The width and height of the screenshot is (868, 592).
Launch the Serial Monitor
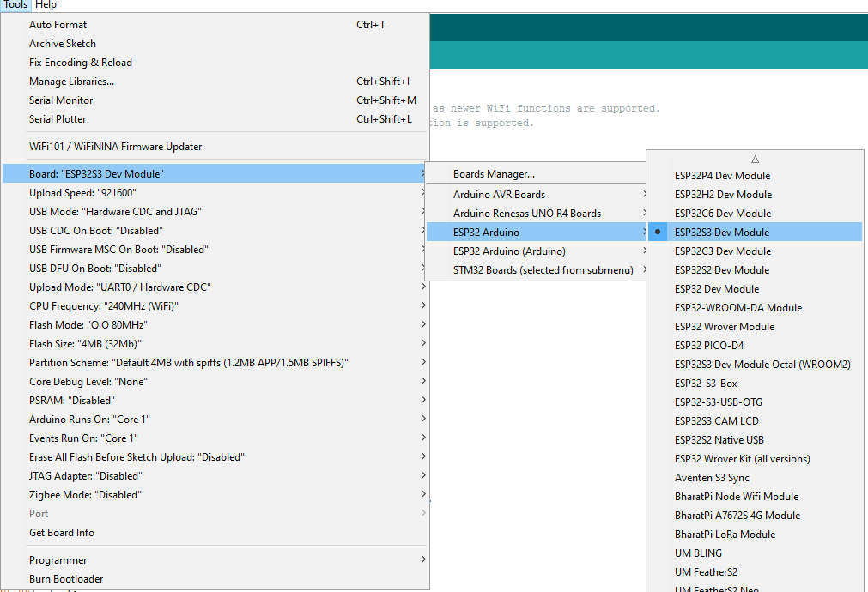pos(61,100)
